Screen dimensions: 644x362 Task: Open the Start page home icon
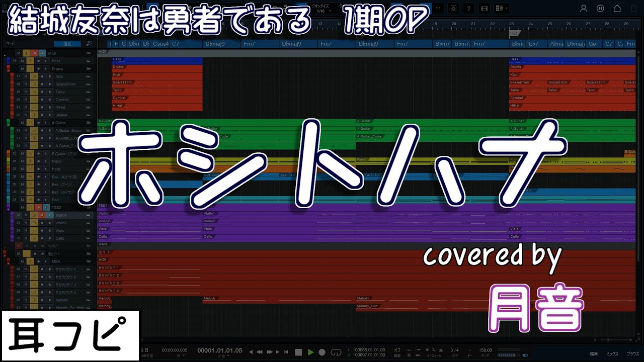[617, 9]
